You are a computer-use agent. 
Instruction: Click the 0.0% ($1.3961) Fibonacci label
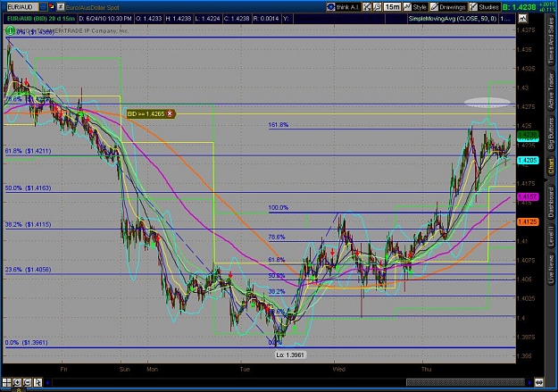point(26,343)
